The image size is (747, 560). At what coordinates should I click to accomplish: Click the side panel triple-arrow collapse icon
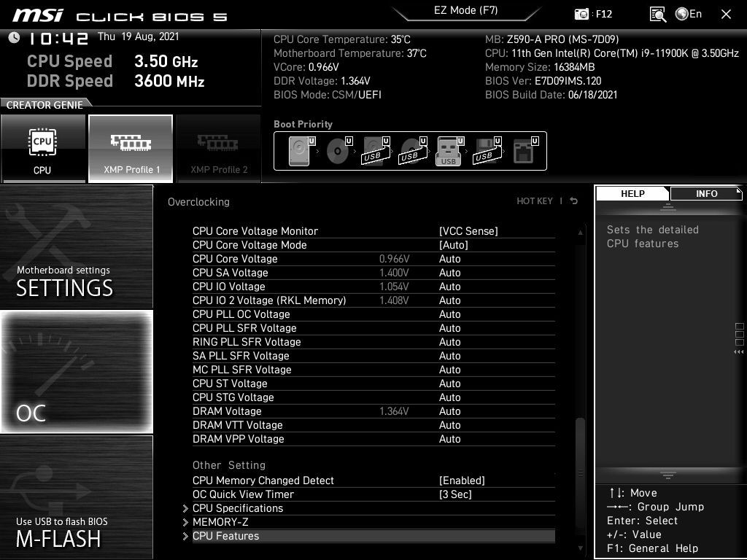[x=738, y=352]
